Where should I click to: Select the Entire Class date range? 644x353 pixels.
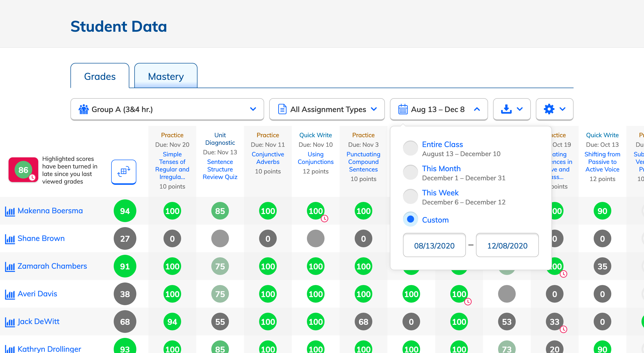(x=410, y=148)
